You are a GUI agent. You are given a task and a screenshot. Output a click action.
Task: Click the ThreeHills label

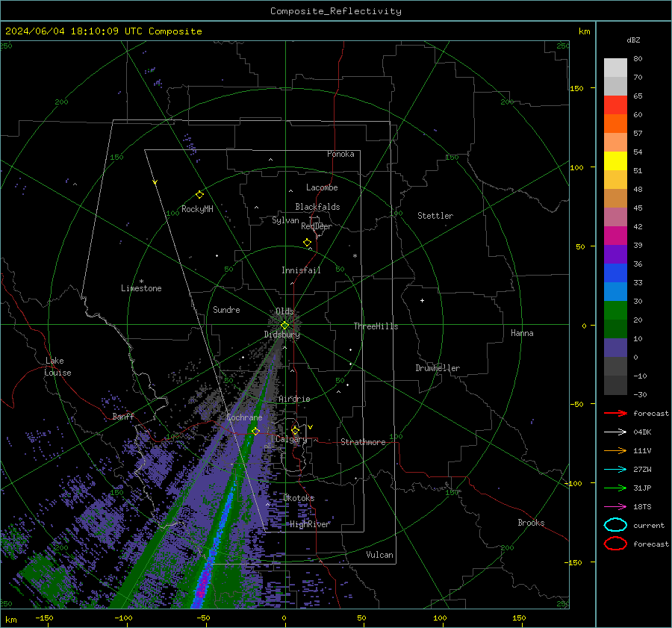(376, 326)
